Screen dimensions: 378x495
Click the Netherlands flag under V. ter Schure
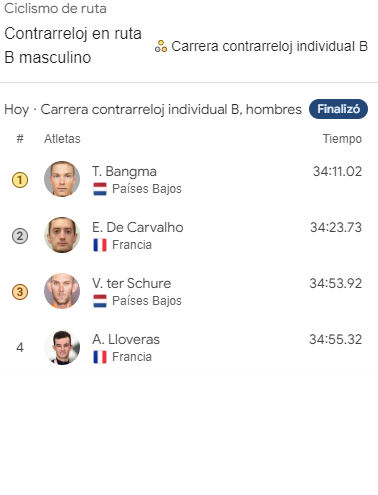click(100, 301)
